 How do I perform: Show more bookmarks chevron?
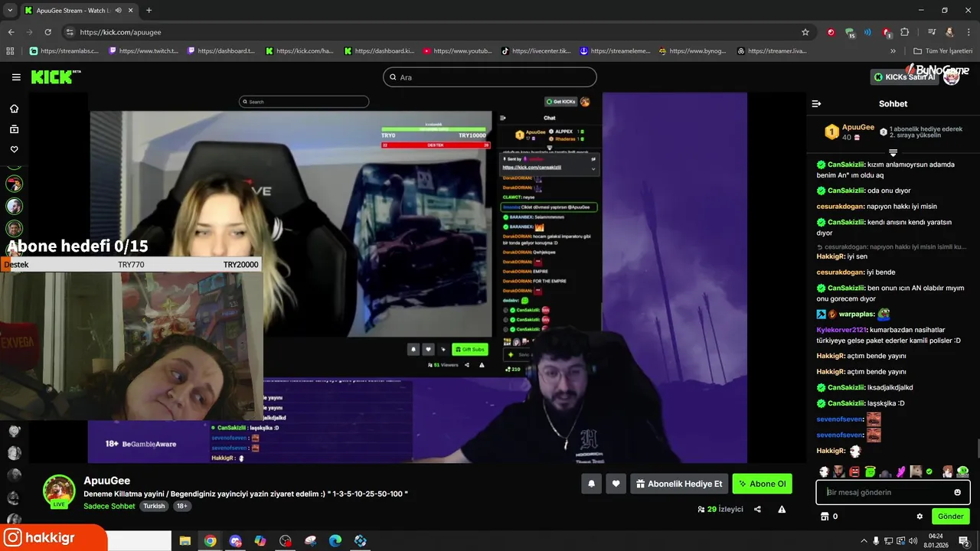tap(893, 51)
